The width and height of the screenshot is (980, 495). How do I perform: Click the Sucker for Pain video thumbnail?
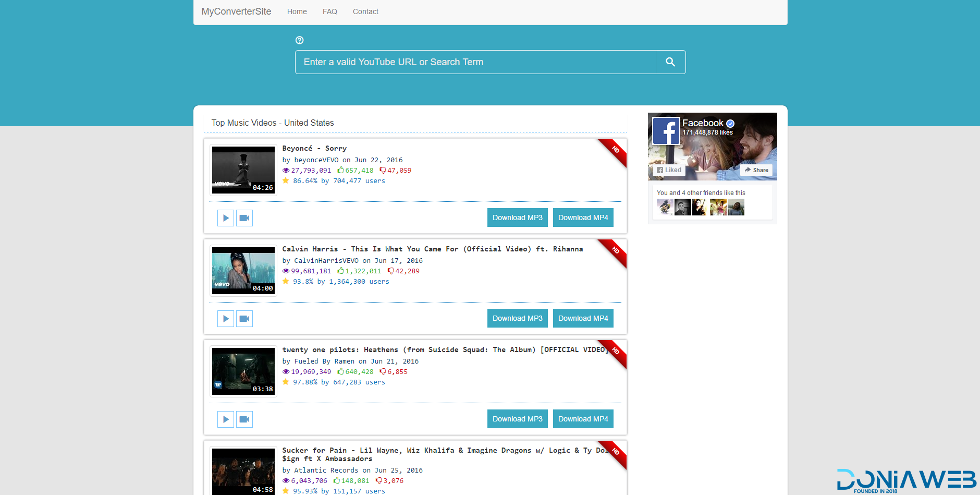[x=243, y=472]
